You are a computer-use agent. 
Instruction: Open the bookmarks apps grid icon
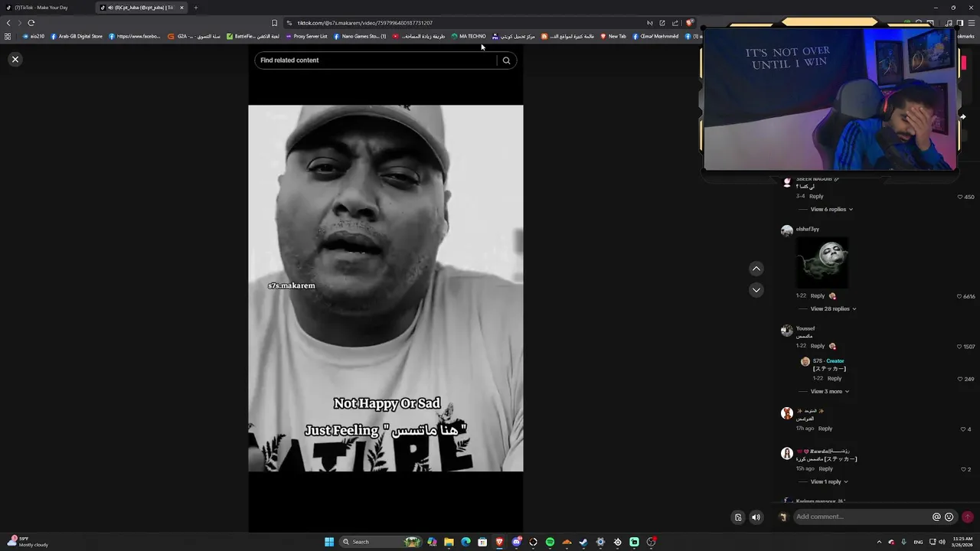pyautogui.click(x=8, y=36)
